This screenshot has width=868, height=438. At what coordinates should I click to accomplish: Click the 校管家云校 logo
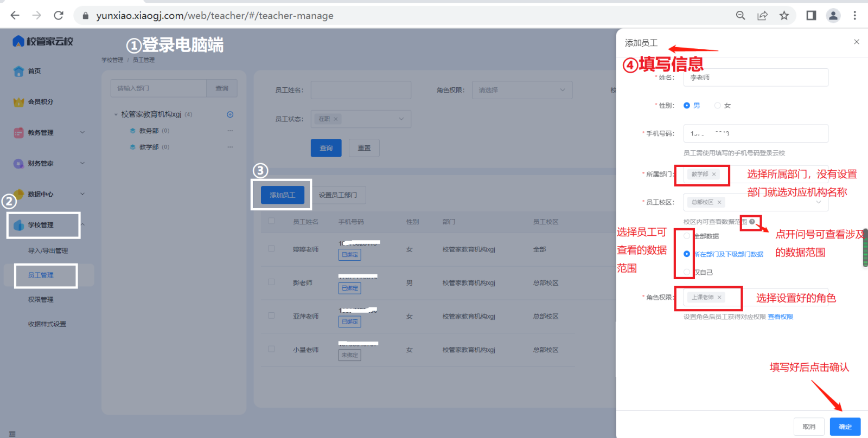pos(43,41)
